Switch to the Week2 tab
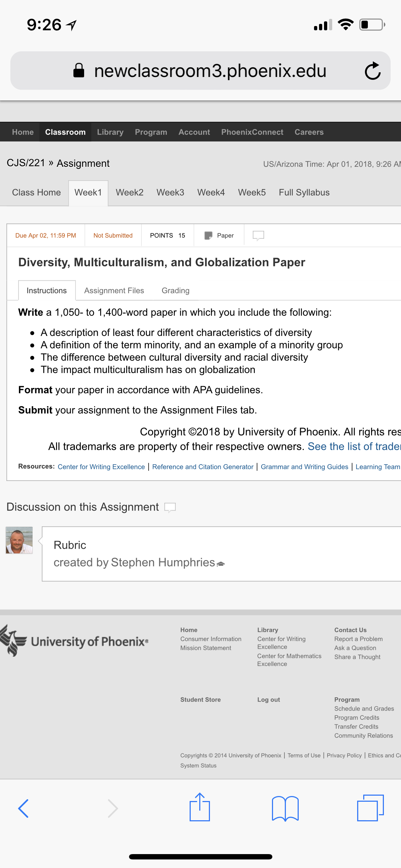Image resolution: width=401 pixels, height=868 pixels. point(129,192)
